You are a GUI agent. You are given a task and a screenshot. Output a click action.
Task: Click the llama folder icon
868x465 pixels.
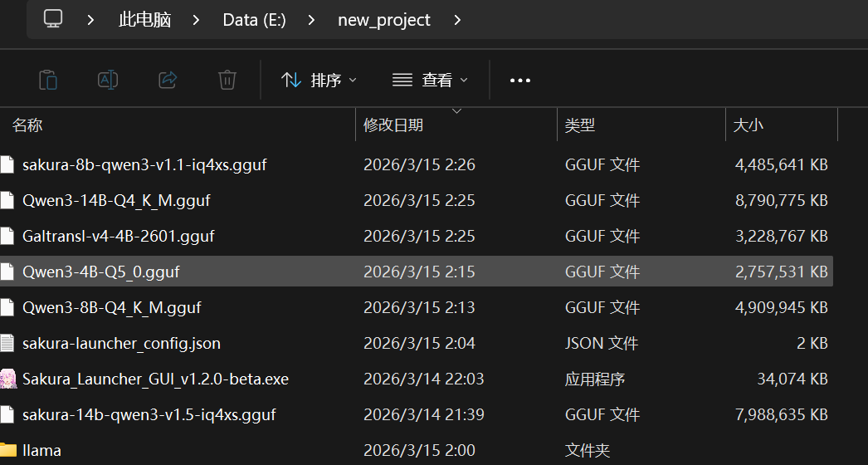tap(8, 450)
